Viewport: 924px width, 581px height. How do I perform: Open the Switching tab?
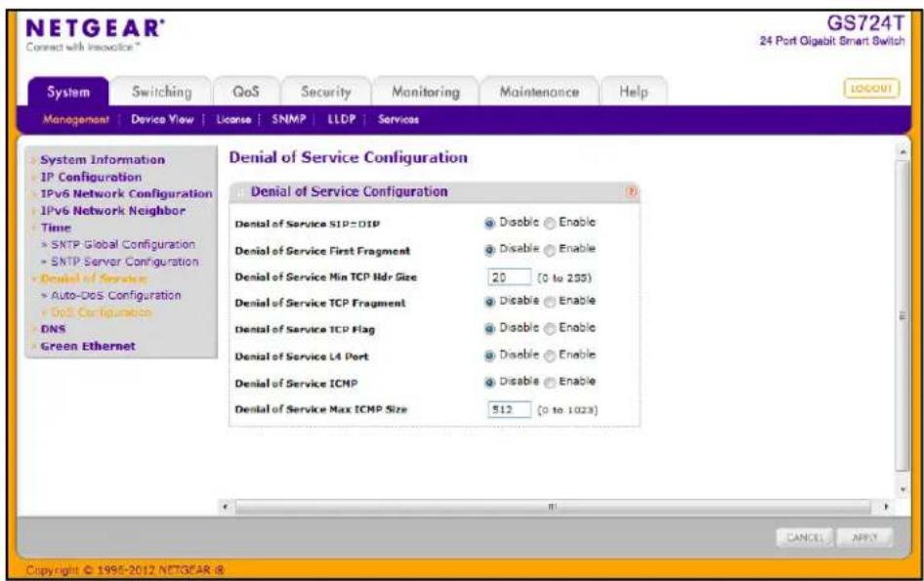(x=161, y=92)
